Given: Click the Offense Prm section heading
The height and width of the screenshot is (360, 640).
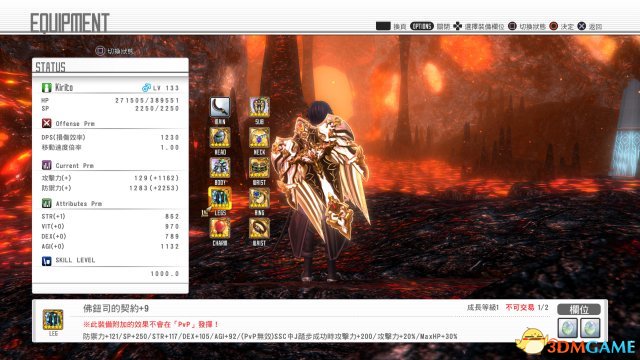Looking at the screenshot, I should tap(75, 123).
